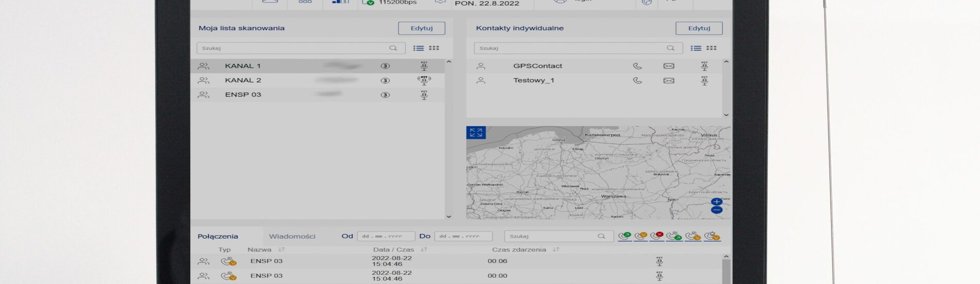Zoom out on the map
Image resolution: width=980 pixels, height=284 pixels.
tap(716, 210)
